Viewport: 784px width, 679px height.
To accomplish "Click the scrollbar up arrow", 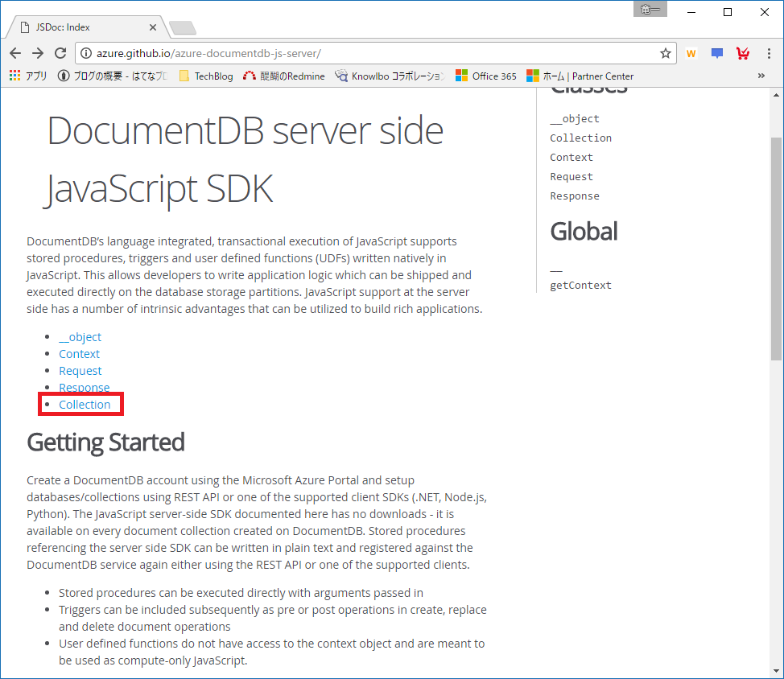I will [776, 95].
